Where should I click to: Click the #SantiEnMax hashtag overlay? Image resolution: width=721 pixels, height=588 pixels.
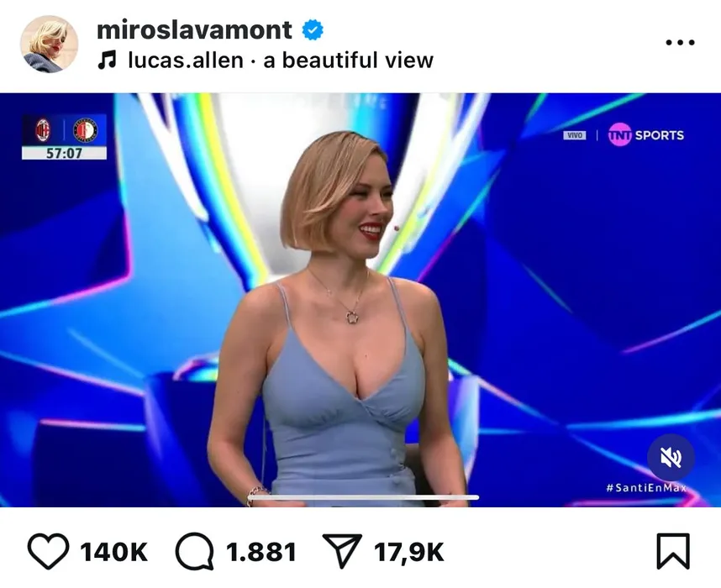[x=646, y=487]
